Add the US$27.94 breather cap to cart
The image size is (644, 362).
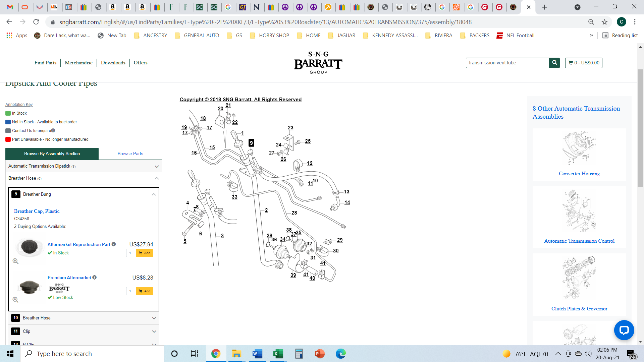pos(145,253)
